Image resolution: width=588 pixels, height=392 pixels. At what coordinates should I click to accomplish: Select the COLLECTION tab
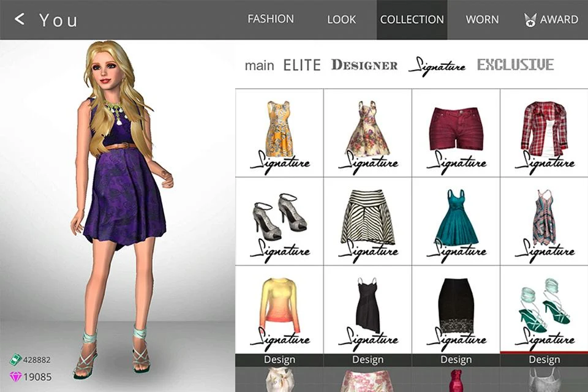pos(412,20)
